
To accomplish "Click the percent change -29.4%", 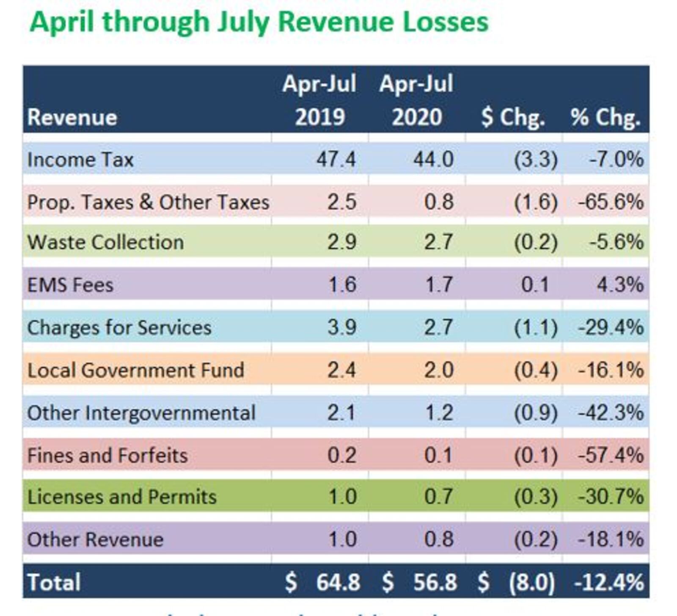I will click(611, 327).
